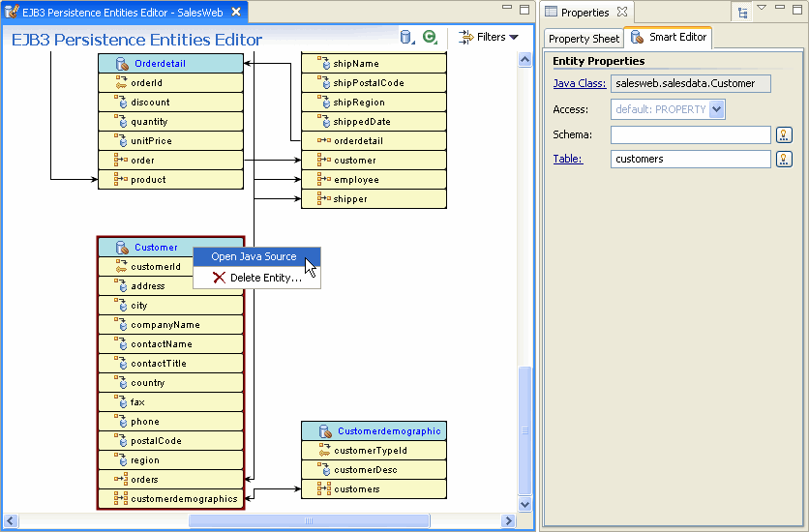
Task: Choose Delete Entity... from context menu
Action: (x=257, y=278)
